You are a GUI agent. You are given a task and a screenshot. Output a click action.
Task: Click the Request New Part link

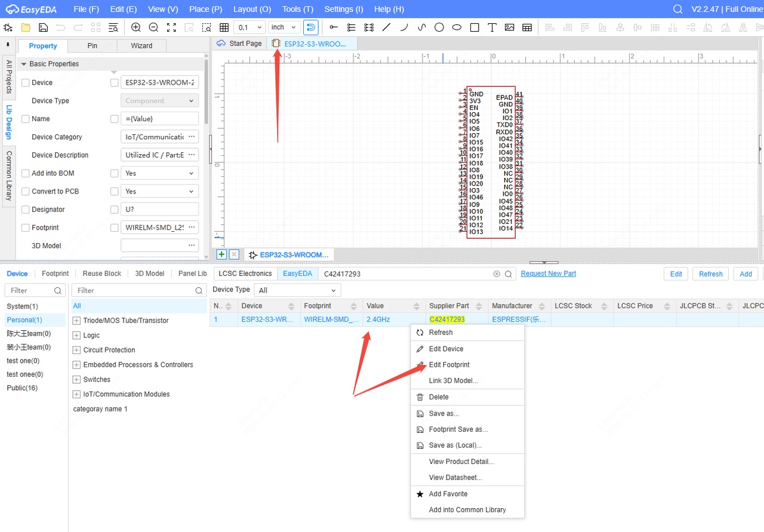549,273
